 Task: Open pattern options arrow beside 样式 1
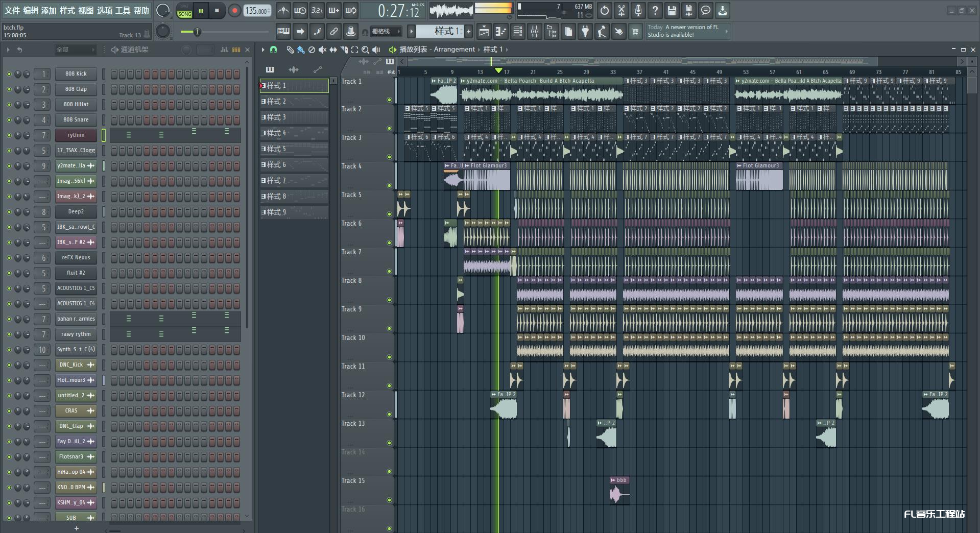click(x=411, y=32)
